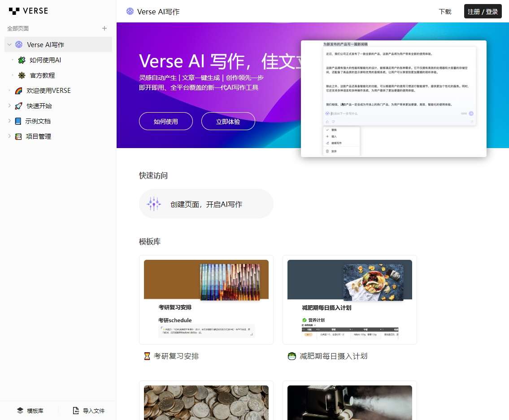
Task: Click the 下载 link in header
Action: [x=445, y=12]
